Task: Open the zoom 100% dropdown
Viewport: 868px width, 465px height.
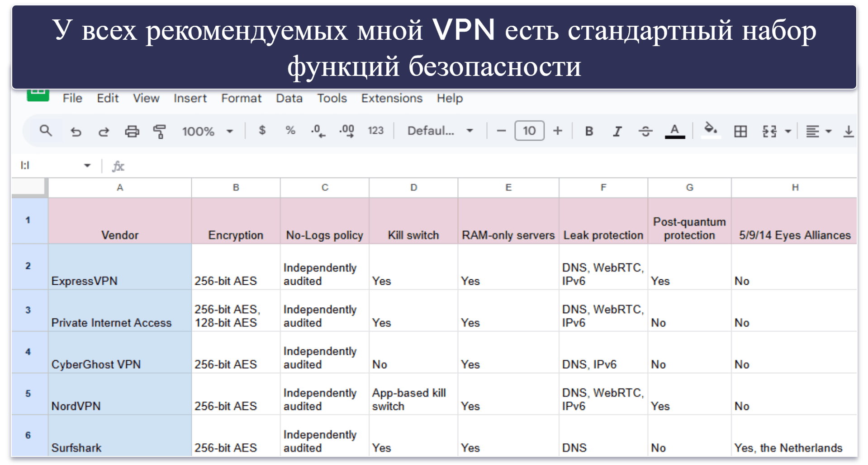Action: click(x=208, y=131)
